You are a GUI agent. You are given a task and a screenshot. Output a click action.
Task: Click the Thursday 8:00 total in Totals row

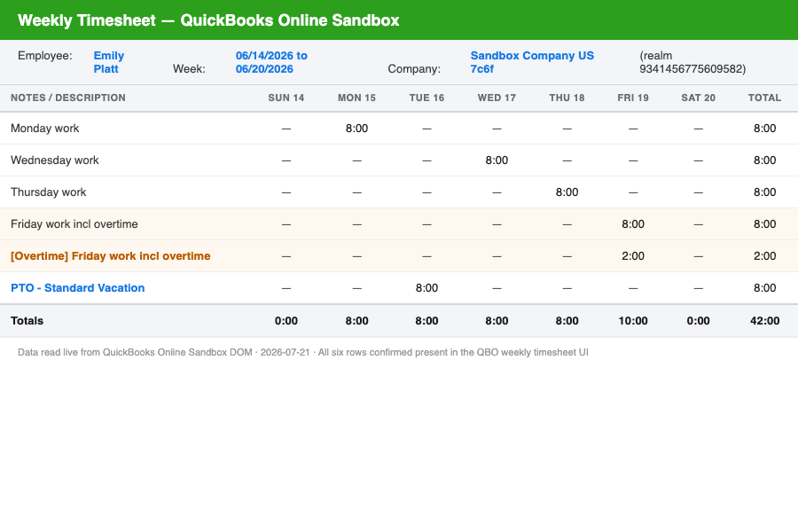point(567,321)
